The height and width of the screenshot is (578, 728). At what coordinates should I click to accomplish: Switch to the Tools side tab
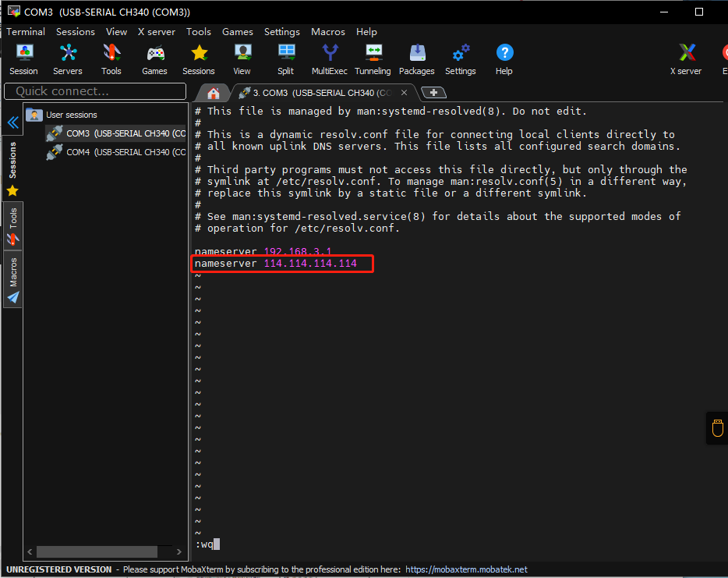(13, 218)
